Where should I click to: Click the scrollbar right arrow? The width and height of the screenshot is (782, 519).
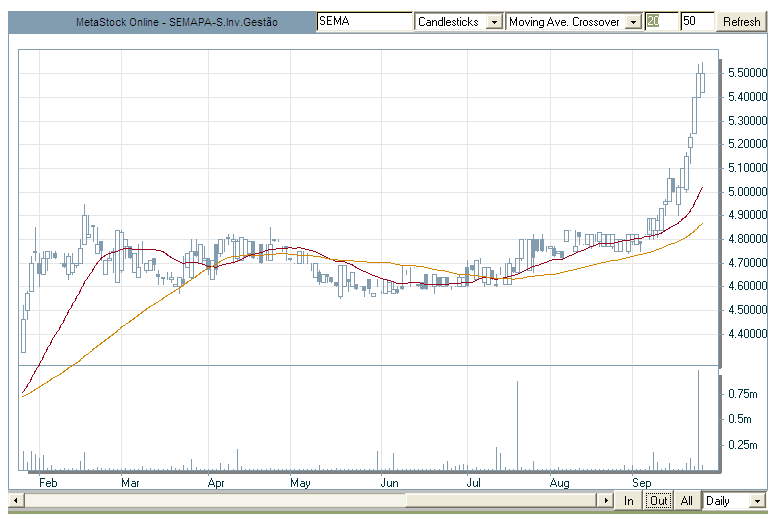point(606,500)
